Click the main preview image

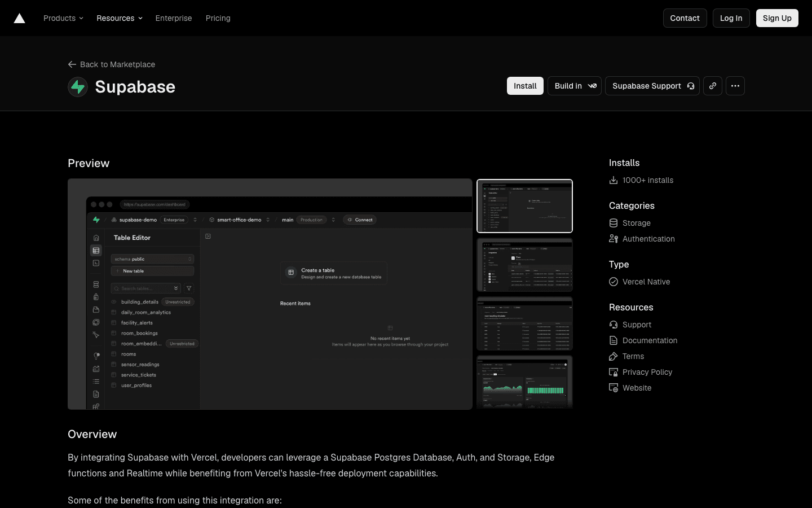point(270,294)
